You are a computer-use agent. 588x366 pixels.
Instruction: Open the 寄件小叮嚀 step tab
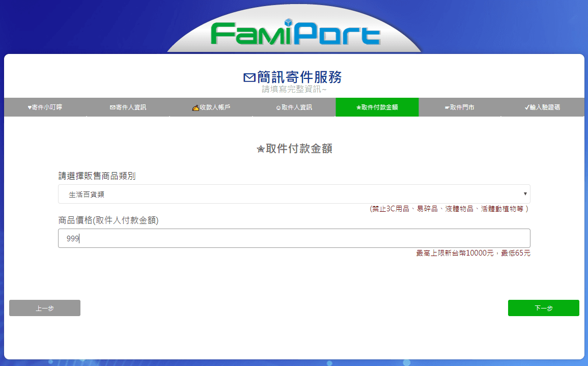click(x=45, y=107)
